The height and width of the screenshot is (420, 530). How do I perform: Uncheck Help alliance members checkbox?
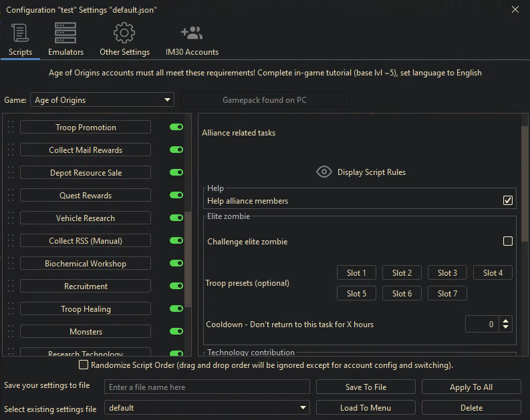[508, 200]
